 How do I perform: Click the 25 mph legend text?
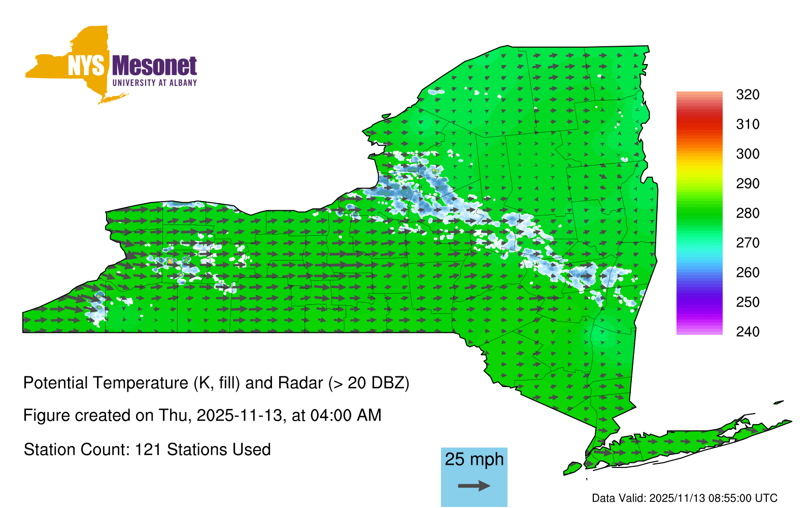coord(474,459)
